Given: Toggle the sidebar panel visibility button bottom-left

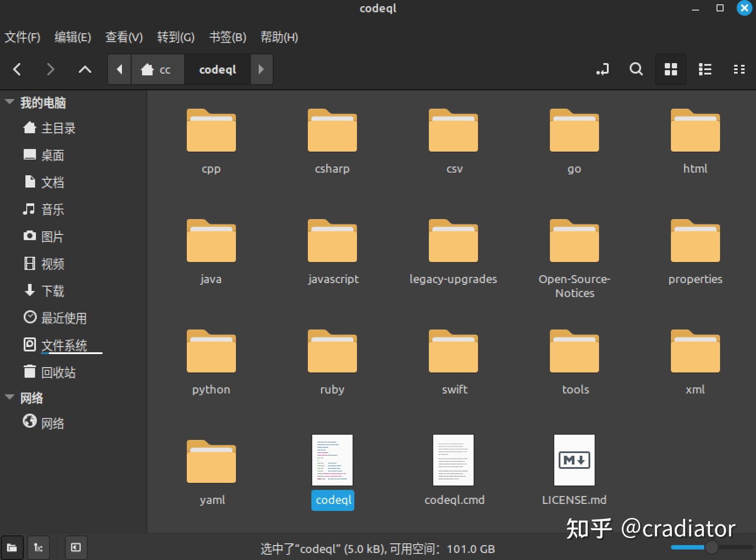Looking at the screenshot, I should [75, 548].
